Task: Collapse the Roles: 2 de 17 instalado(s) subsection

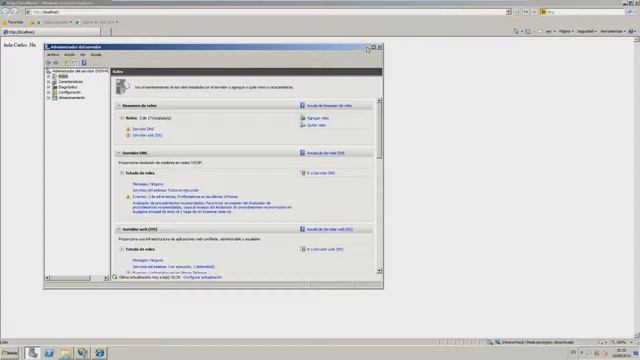Action: point(122,118)
